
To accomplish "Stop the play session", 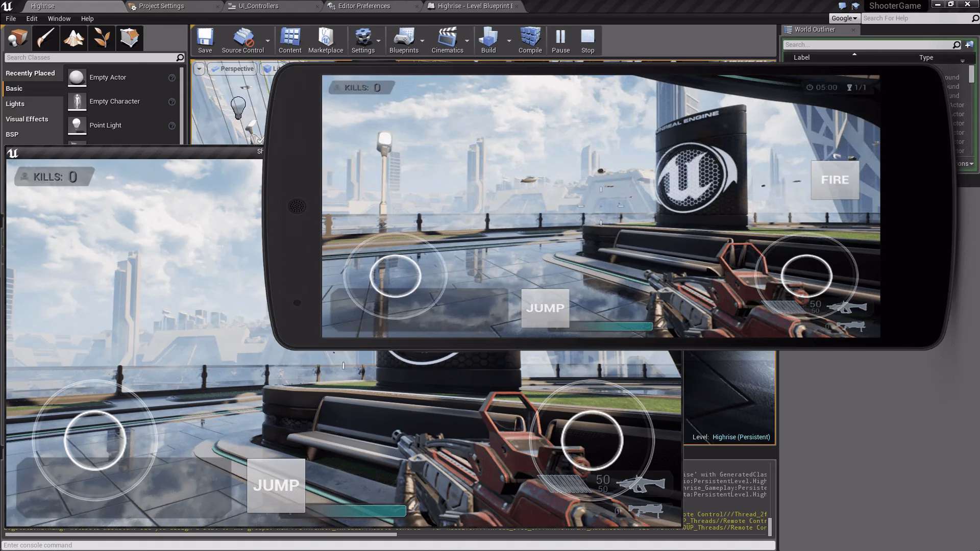I will point(587,41).
